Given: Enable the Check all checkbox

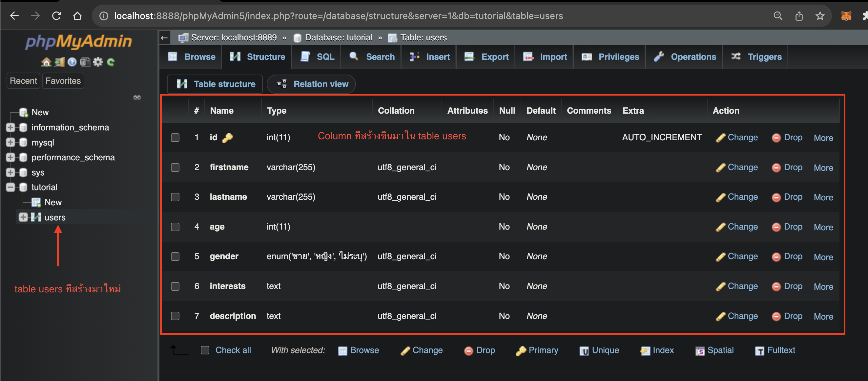Looking at the screenshot, I should (205, 350).
